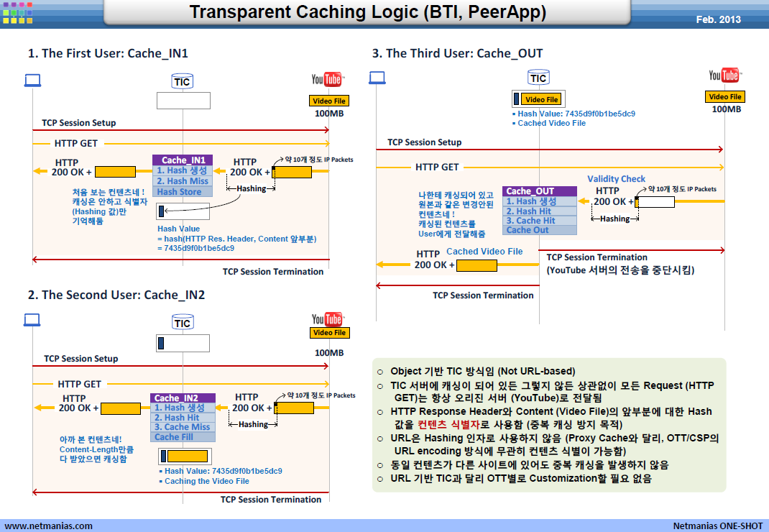The image size is (769, 532).
Task: Click the Feb. 2013 date text
Action: [718, 19]
